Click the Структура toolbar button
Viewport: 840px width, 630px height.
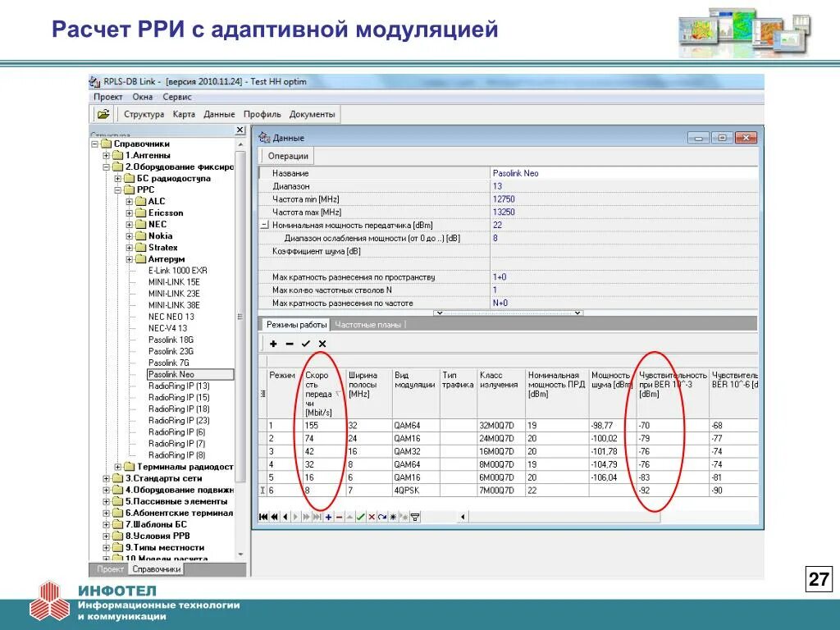(x=144, y=114)
